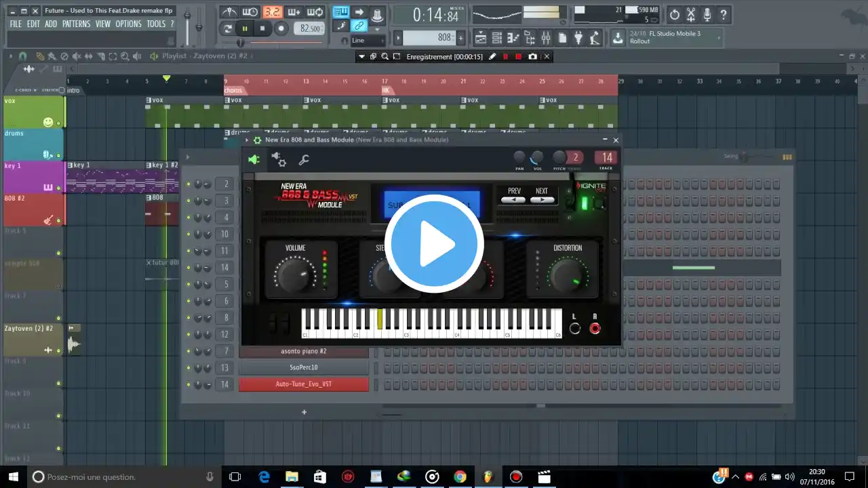Open the OPTIONS menu

pos(128,24)
